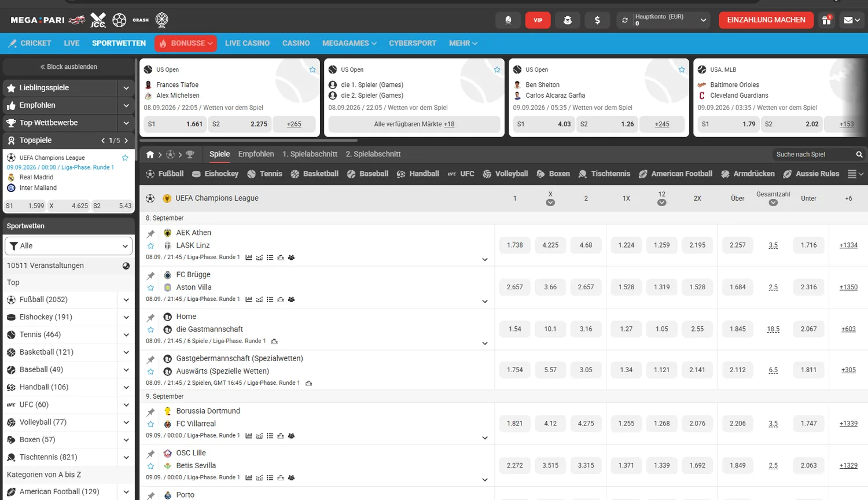Open the Hauptkonto (EUR) account dropdown
Screen dimensions: 868x500
click(663, 20)
